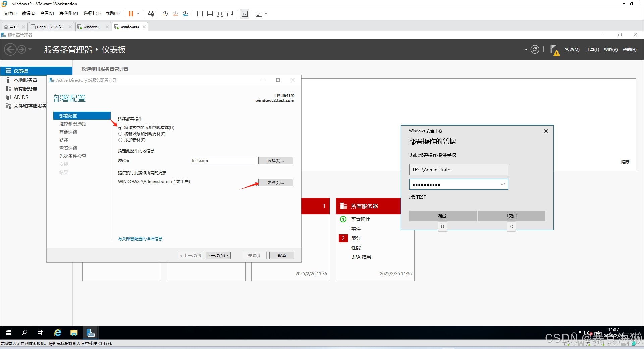Click 确定 in the Windows security dialog
Viewport: 644px width, 349px height.
pos(443,216)
